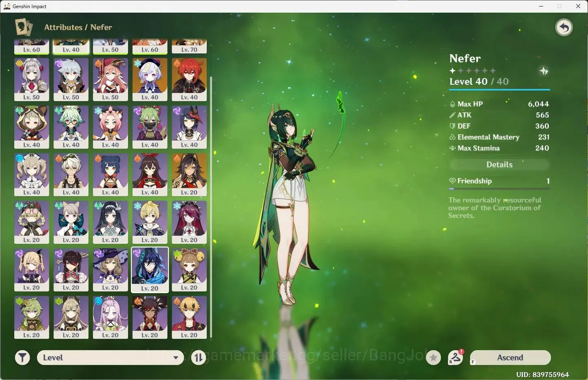Select Diona Lv. 40 portrait
Screen dimensions: 588x380
click(111, 127)
